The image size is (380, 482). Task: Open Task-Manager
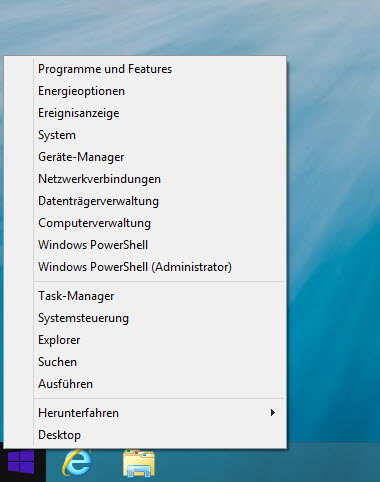[76, 296]
